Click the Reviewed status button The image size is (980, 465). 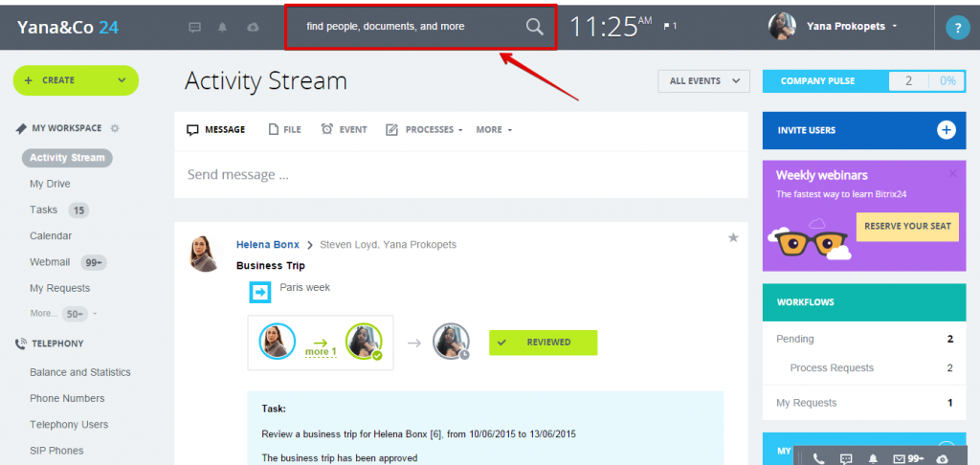coord(544,343)
